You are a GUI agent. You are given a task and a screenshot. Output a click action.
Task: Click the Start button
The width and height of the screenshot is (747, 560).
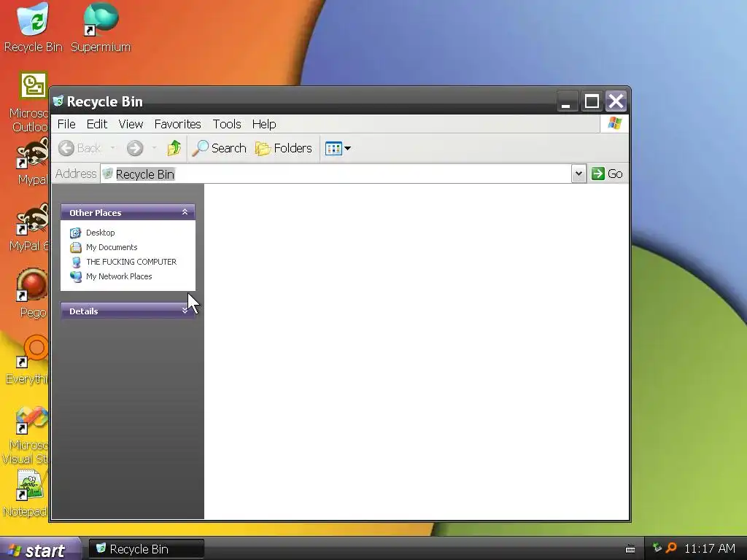[40, 550]
